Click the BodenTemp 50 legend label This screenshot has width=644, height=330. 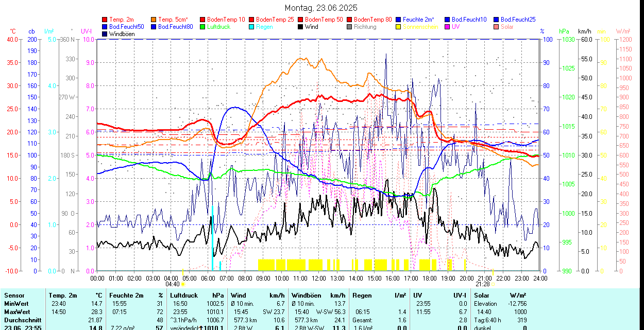point(324,20)
